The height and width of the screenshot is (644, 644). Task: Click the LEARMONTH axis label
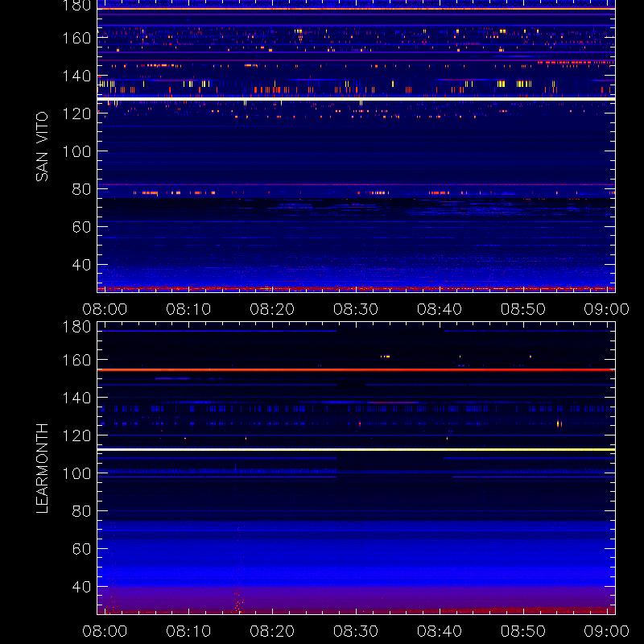[x=42, y=469]
